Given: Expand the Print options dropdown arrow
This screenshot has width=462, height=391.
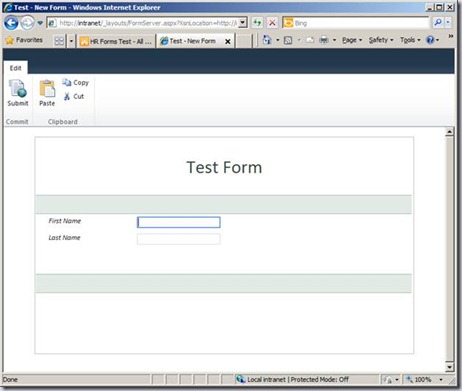Looking at the screenshot, I should click(x=334, y=40).
